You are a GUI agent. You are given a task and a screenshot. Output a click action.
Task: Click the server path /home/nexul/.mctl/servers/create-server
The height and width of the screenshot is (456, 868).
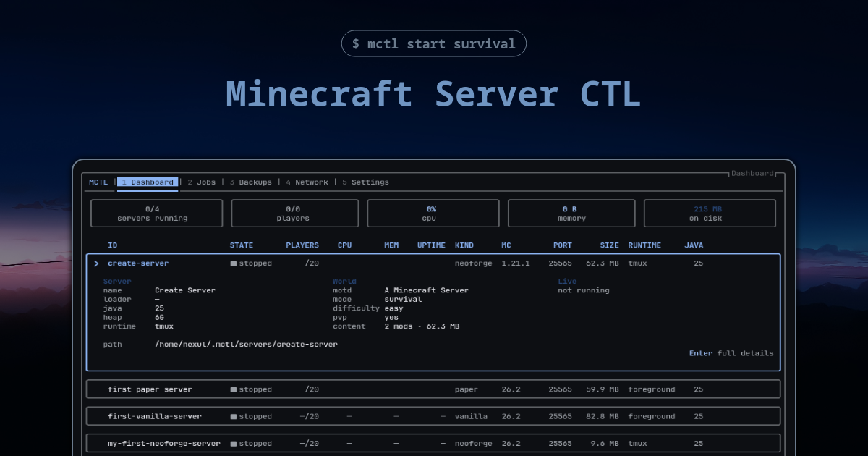[246, 345]
